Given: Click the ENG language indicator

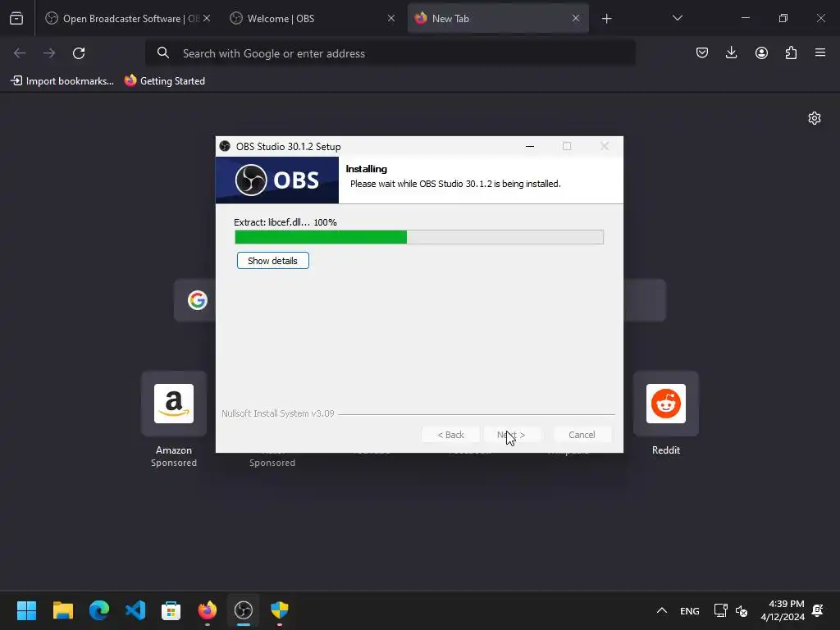Looking at the screenshot, I should [x=689, y=610].
